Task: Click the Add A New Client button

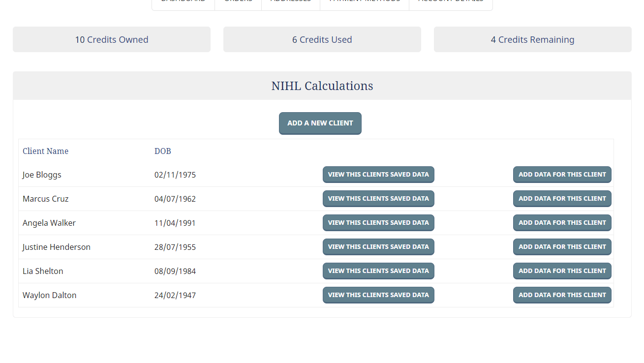Action: click(320, 123)
